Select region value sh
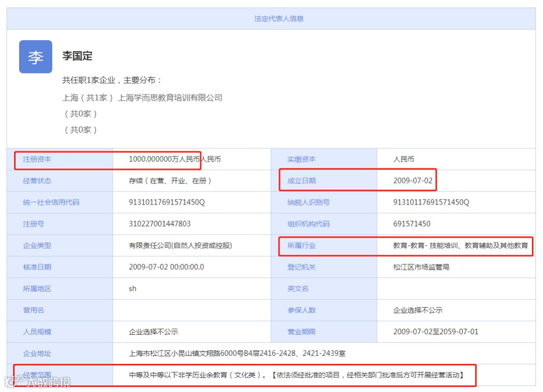Image resolution: width=543 pixels, height=392 pixels. click(133, 289)
